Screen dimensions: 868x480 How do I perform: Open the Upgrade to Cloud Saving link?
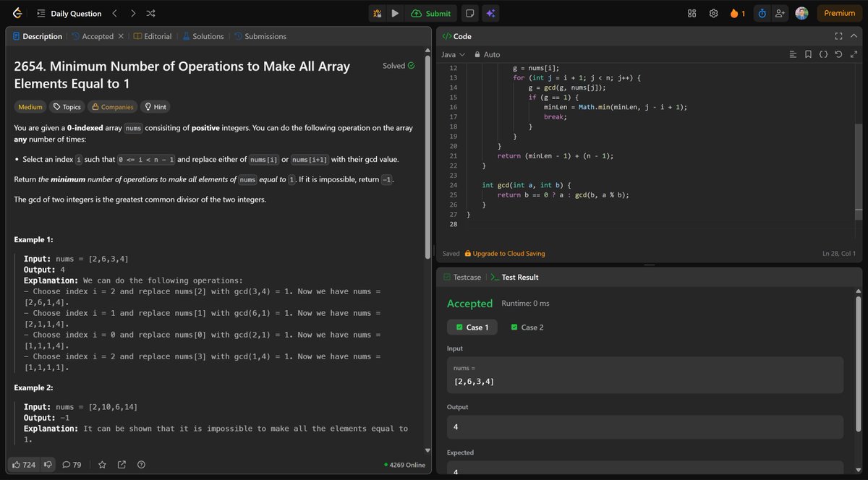click(x=504, y=254)
